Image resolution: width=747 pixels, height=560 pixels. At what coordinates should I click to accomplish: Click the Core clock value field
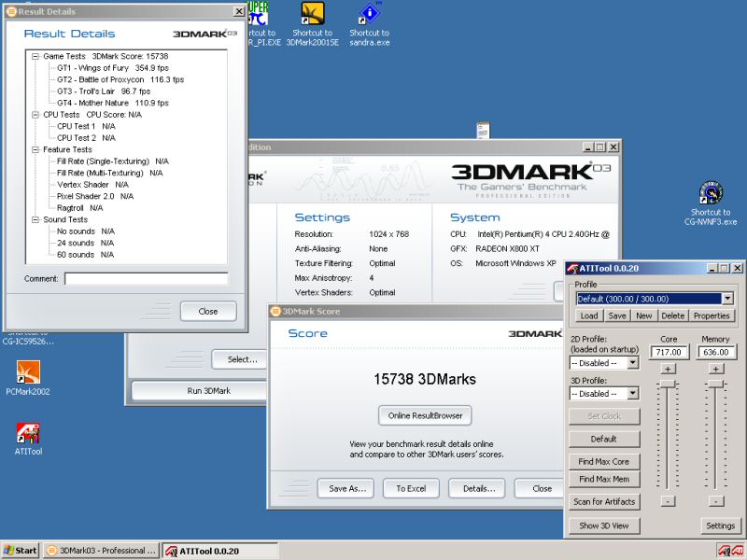click(x=669, y=353)
